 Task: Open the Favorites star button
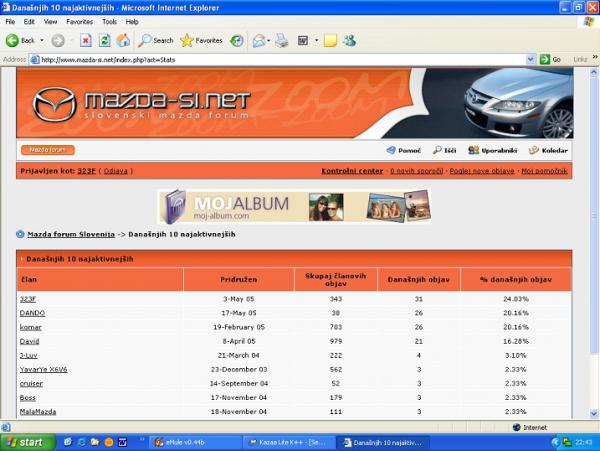[x=201, y=41]
